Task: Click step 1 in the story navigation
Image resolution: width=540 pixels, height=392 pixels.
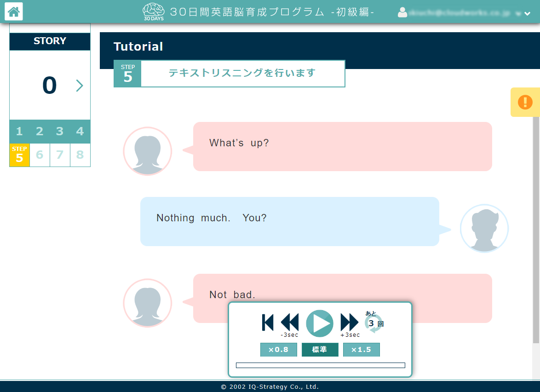Action: click(x=19, y=132)
